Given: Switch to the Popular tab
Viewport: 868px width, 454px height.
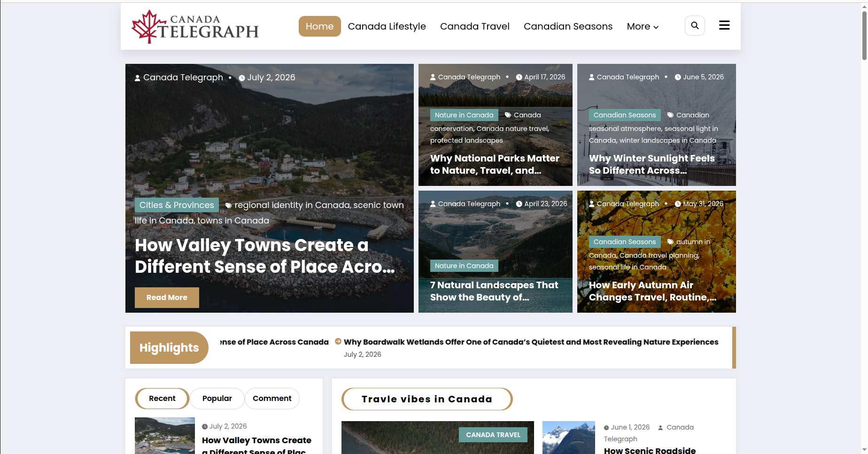Looking at the screenshot, I should (217, 399).
